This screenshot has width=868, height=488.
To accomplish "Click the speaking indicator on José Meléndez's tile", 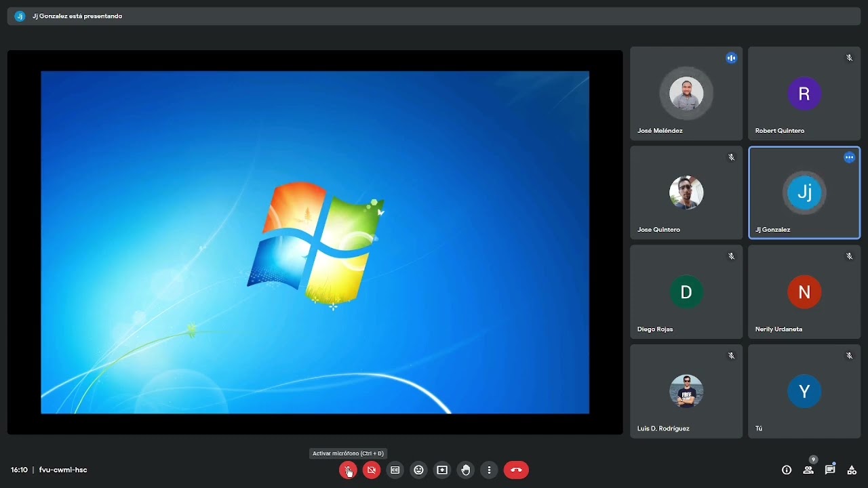I will [x=731, y=58].
